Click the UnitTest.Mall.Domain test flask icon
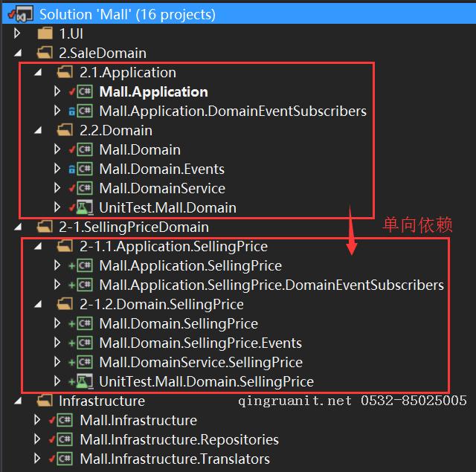Screen dimensions: 476x472 tap(85, 208)
